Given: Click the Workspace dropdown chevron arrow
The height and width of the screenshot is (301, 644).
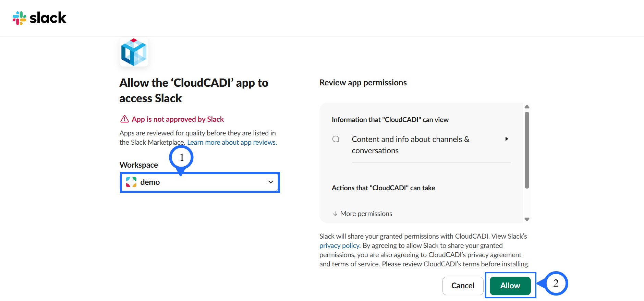Looking at the screenshot, I should 271,182.
